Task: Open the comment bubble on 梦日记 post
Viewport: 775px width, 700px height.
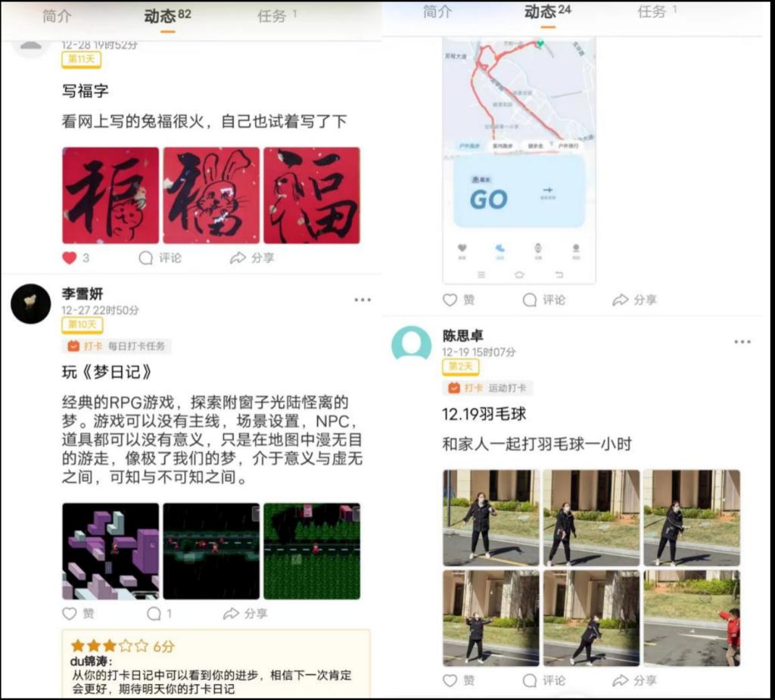Action: [x=154, y=614]
